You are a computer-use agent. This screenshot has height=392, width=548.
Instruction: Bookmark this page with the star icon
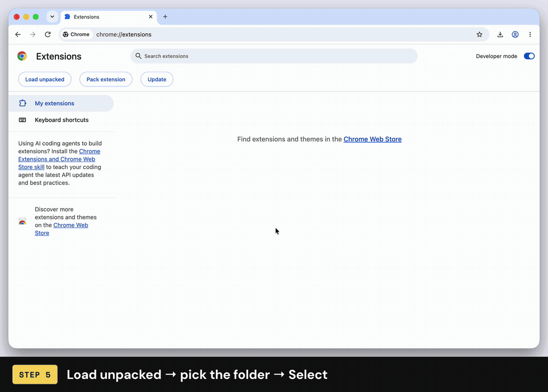[479, 34]
